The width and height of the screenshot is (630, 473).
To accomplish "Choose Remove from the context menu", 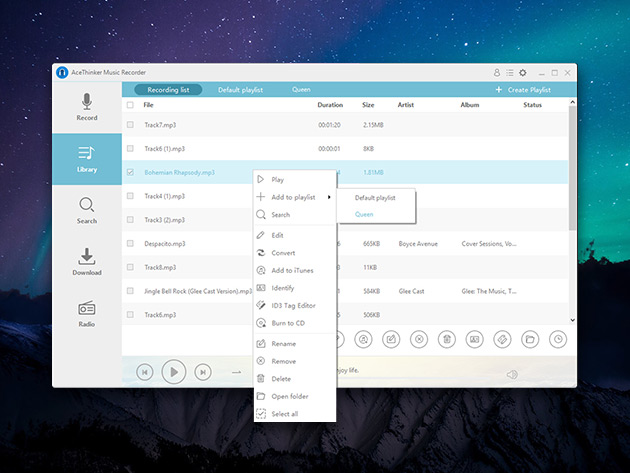I will pos(295,361).
